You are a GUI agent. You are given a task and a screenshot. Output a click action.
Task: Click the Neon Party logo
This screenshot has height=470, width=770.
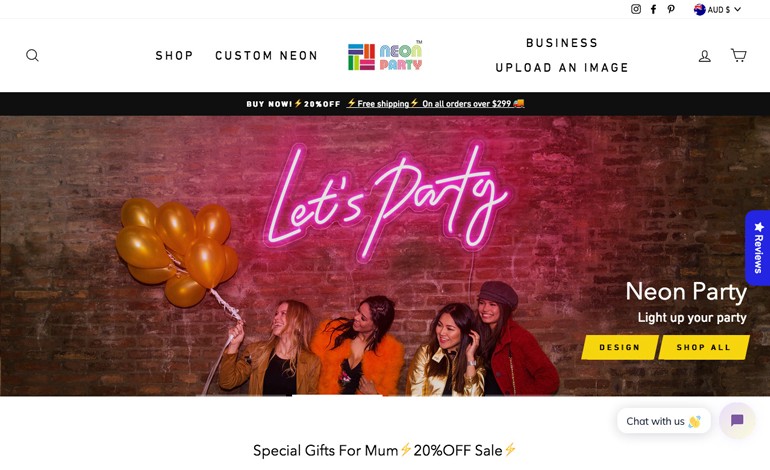(385, 55)
